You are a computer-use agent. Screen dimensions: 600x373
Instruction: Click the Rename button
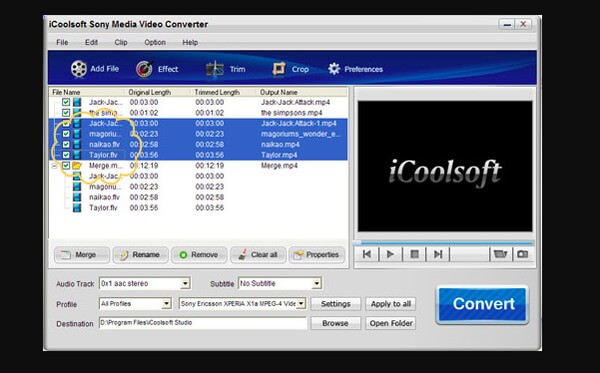click(x=140, y=255)
